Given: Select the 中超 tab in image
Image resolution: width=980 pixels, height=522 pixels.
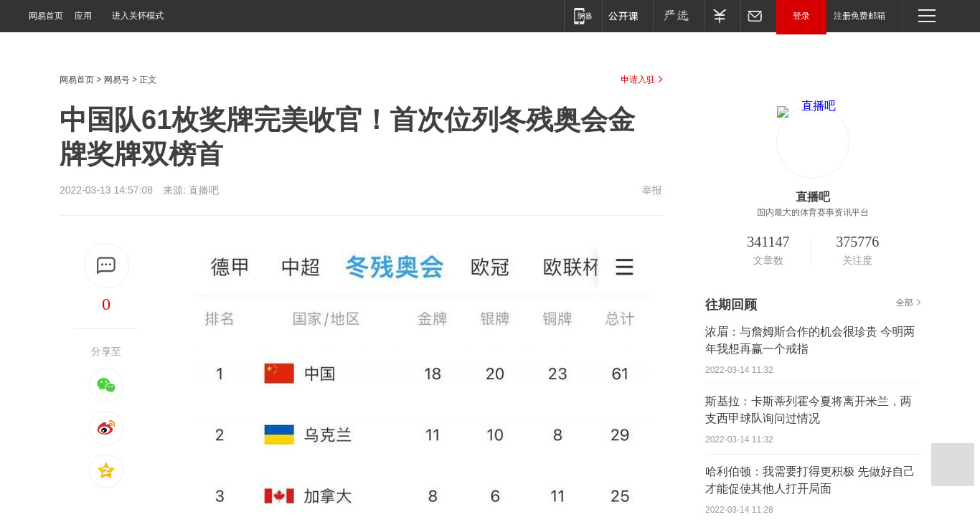Looking at the screenshot, I should tap(301, 267).
